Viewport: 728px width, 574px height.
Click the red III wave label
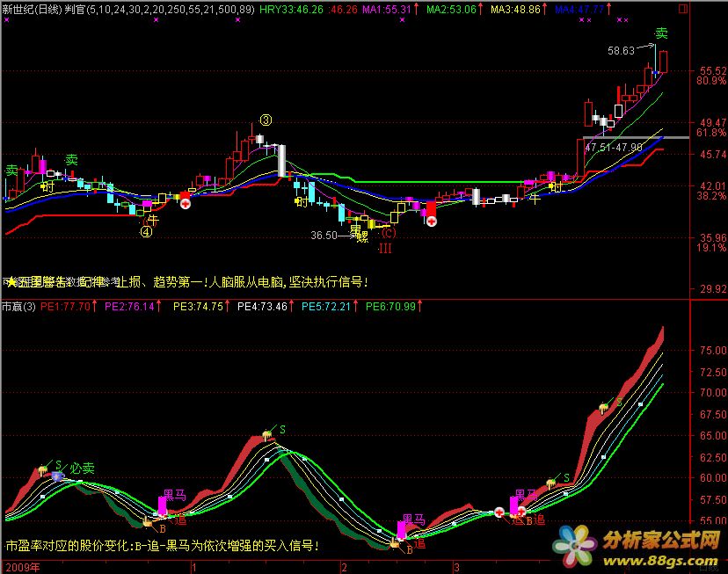point(385,249)
